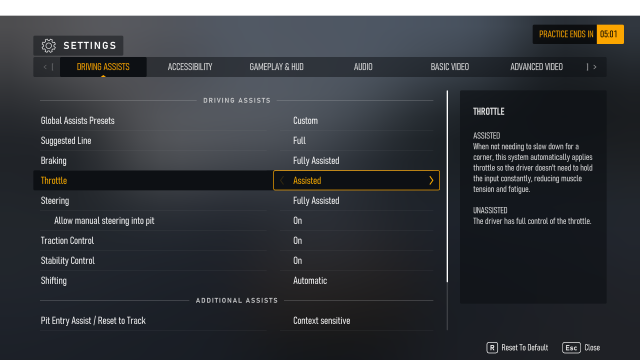This screenshot has width=640, height=360.
Task: Click the Settings title text
Action: pos(90,46)
